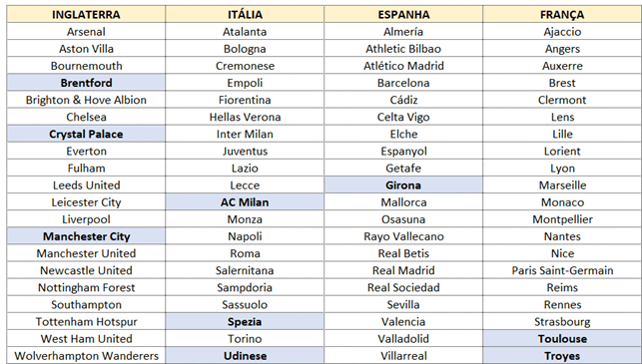642x364 pixels.
Task: Click the highlighted Spezia cell
Action: pos(245,321)
